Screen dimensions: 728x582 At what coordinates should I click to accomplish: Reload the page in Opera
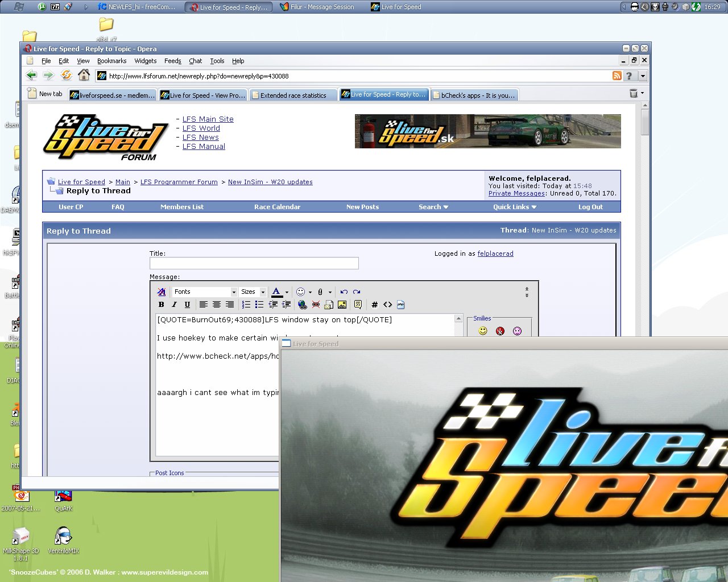[x=66, y=75]
